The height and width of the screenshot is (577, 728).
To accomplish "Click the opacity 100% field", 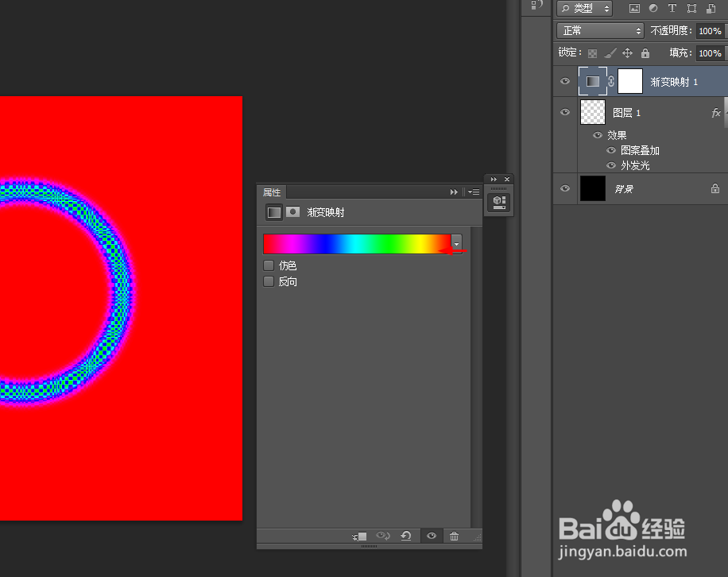I will 710,31.
